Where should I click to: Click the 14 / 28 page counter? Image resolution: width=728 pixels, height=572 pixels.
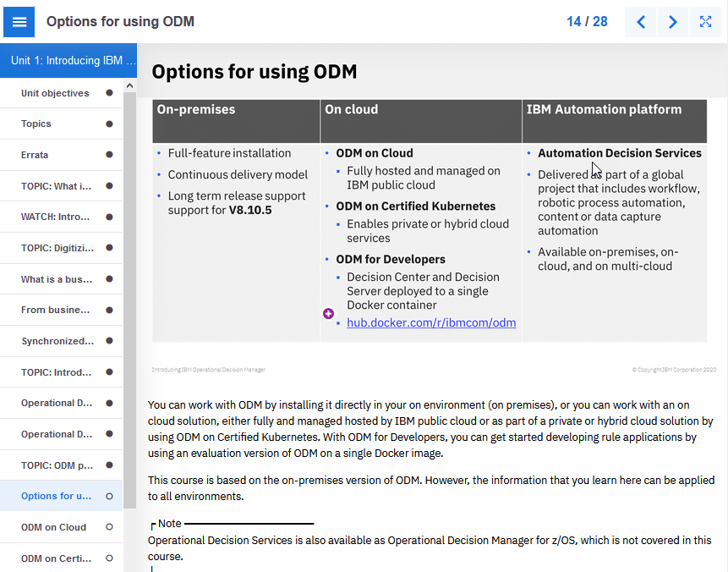pos(587,21)
